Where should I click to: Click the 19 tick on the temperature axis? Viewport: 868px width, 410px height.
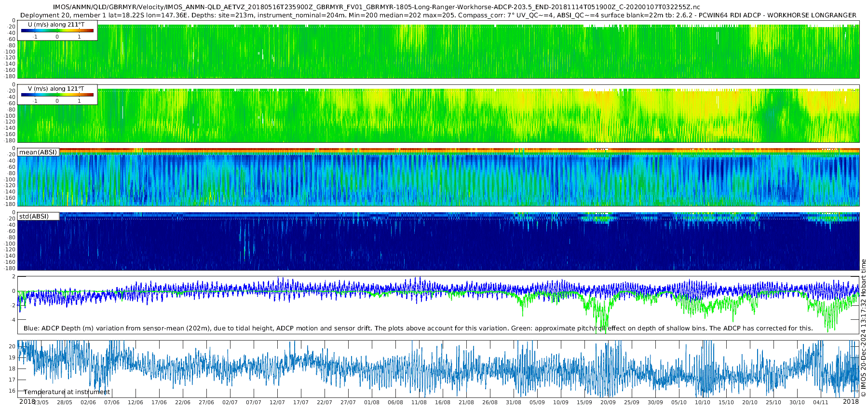pyautogui.click(x=12, y=357)
